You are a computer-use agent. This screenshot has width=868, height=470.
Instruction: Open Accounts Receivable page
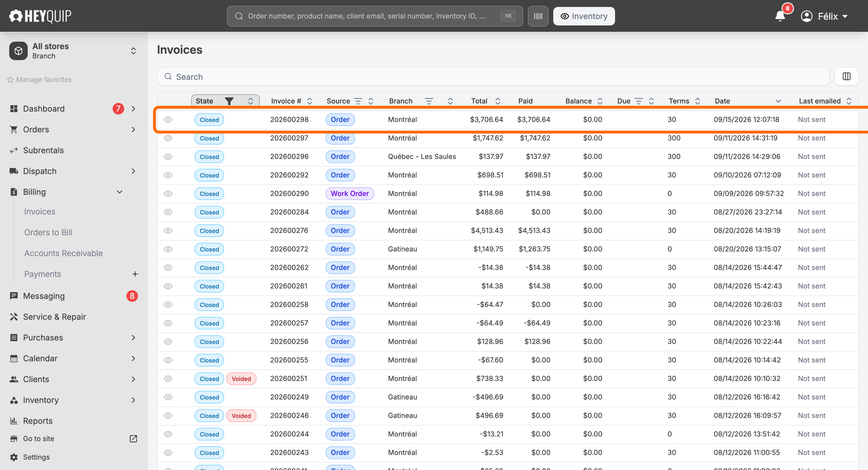[63, 253]
